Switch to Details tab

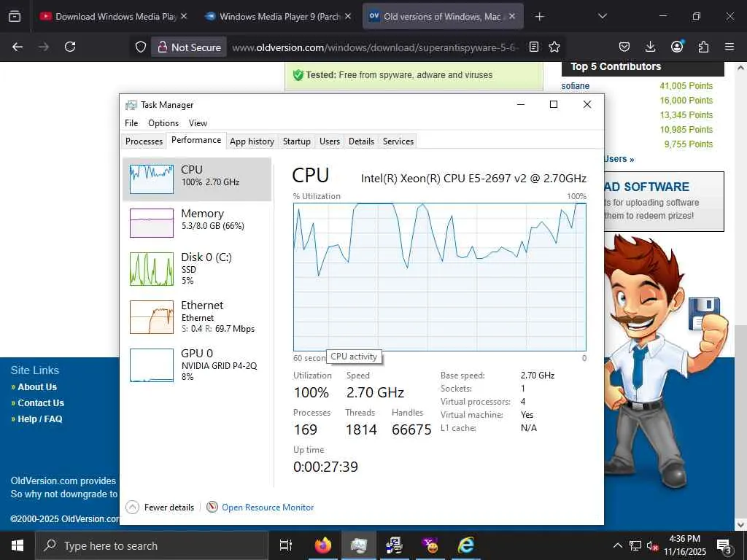pyautogui.click(x=361, y=141)
